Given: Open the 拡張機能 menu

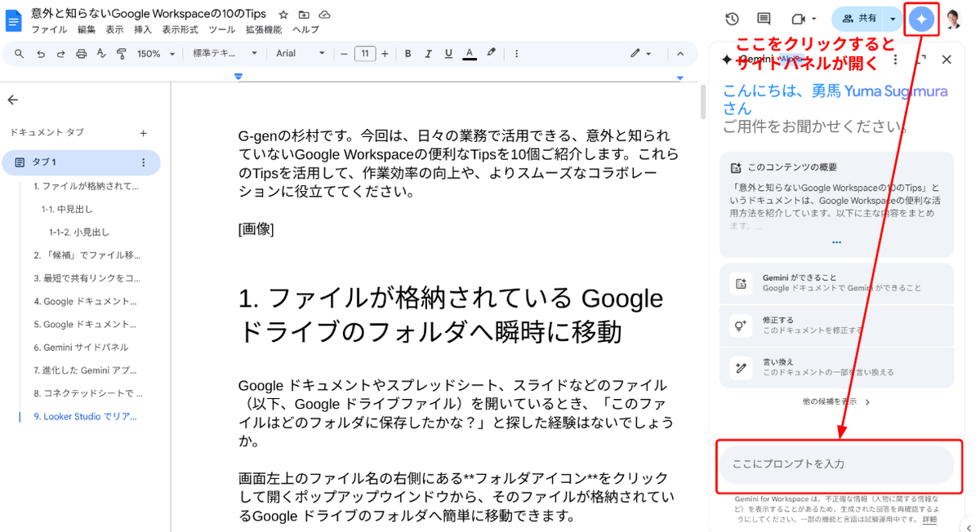Looking at the screenshot, I should tap(264, 29).
